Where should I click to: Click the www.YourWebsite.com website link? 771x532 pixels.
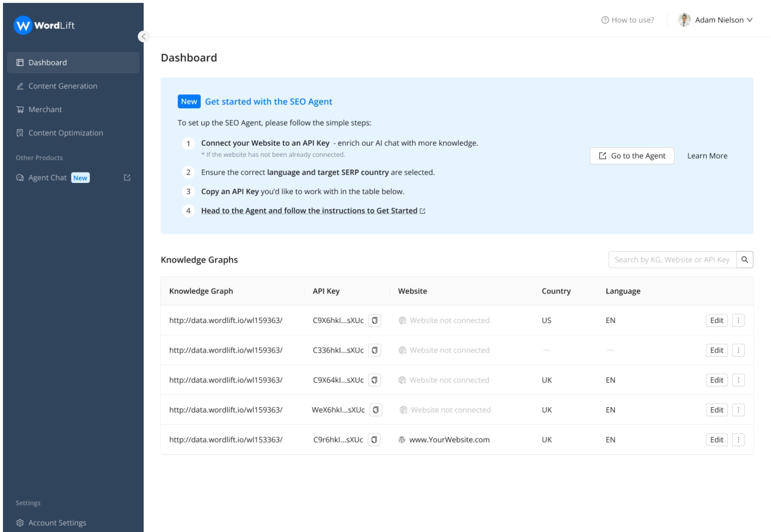click(449, 440)
